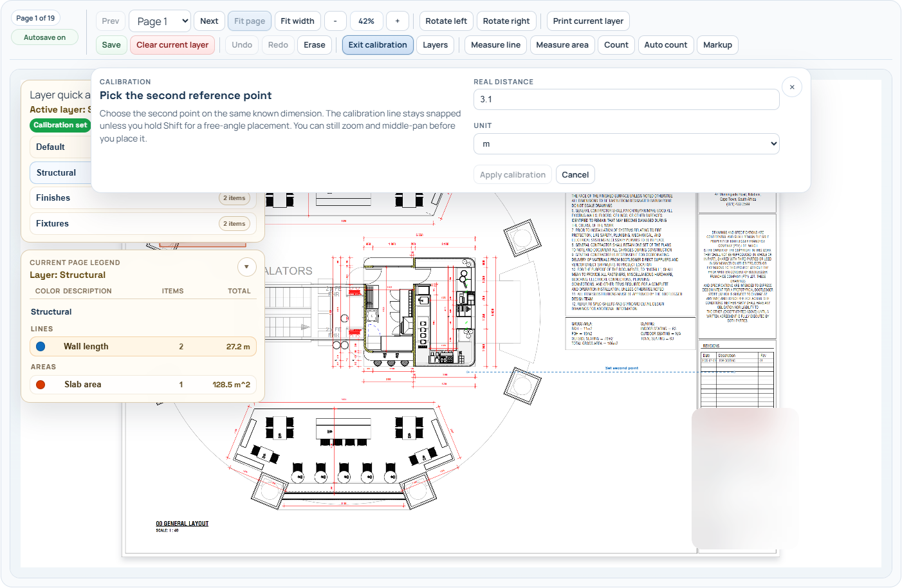Select the Wall length legend row
Screen dimensions: 902x588
click(x=143, y=347)
